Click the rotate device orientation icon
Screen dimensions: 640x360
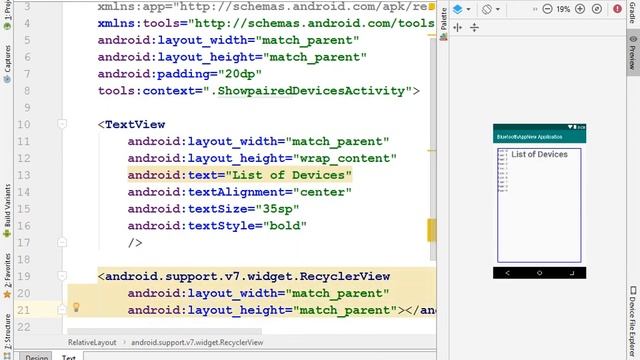pos(487,9)
